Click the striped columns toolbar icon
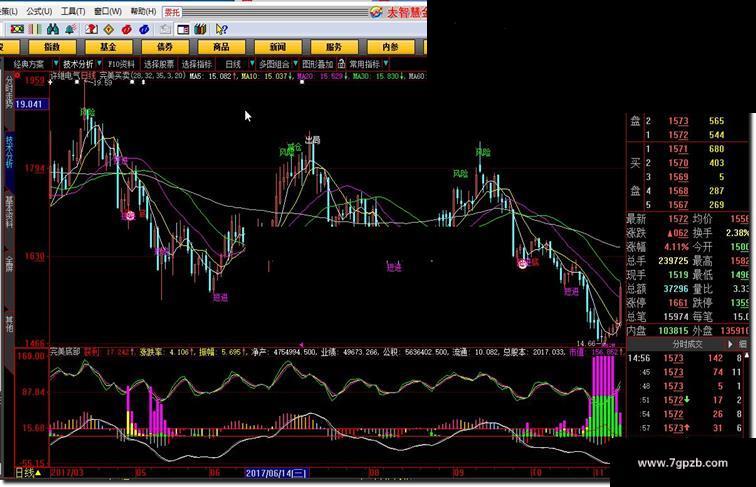The height and width of the screenshot is (487, 756). [x=35, y=29]
